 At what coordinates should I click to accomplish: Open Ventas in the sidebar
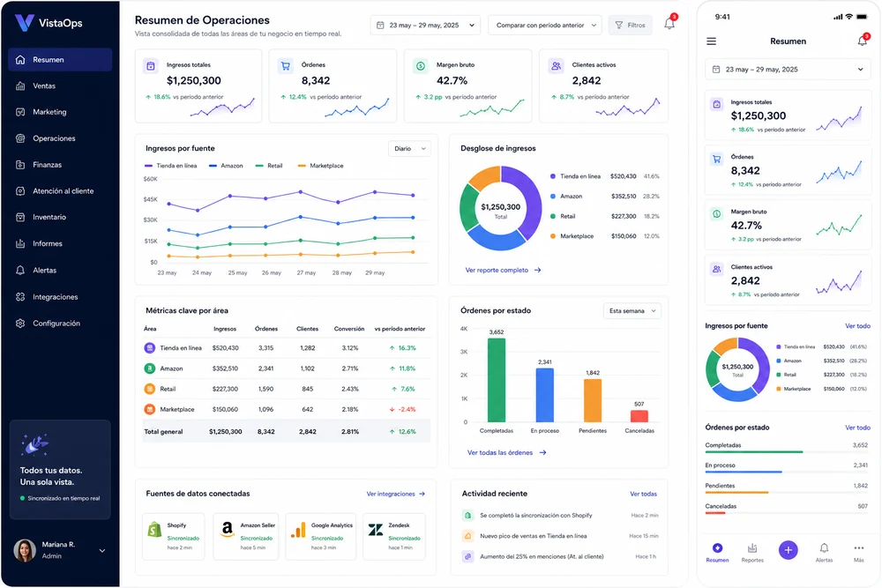click(x=60, y=86)
